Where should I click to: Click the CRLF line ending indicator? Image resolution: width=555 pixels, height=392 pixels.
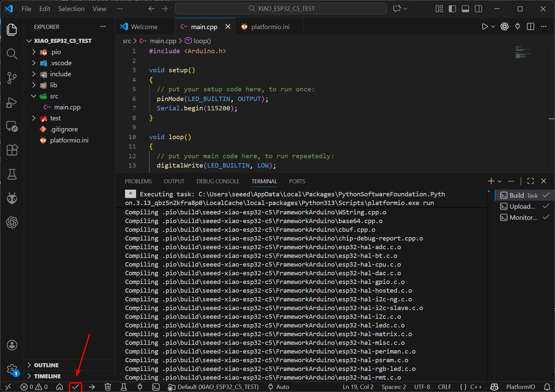[x=444, y=387]
